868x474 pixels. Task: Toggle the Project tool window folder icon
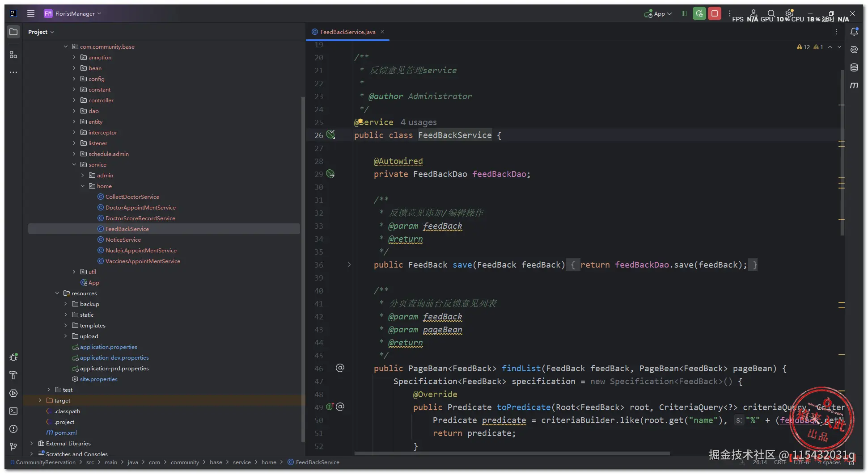13,32
